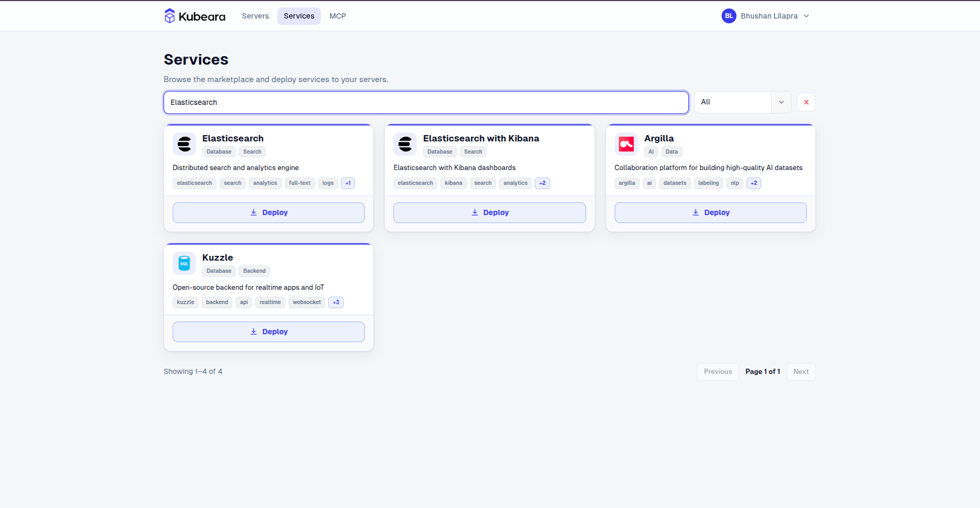Deploy the Elasticsearch service
The width and height of the screenshot is (980, 508).
pyautogui.click(x=268, y=212)
